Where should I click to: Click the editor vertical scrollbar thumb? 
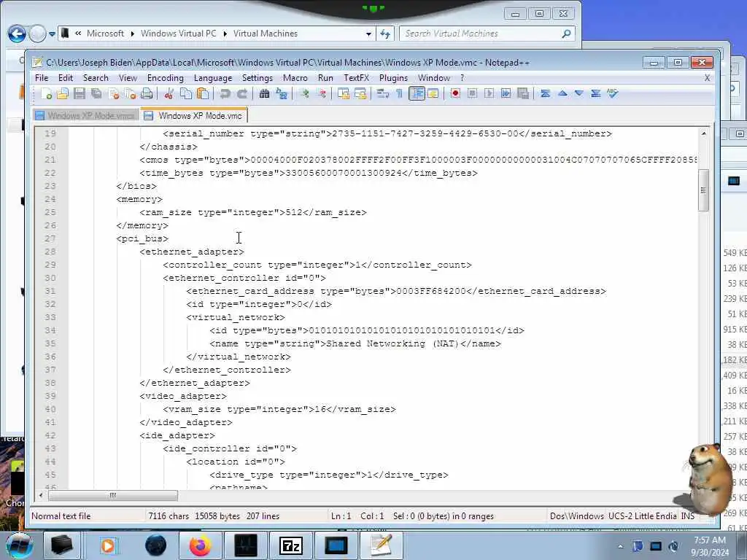(703, 190)
